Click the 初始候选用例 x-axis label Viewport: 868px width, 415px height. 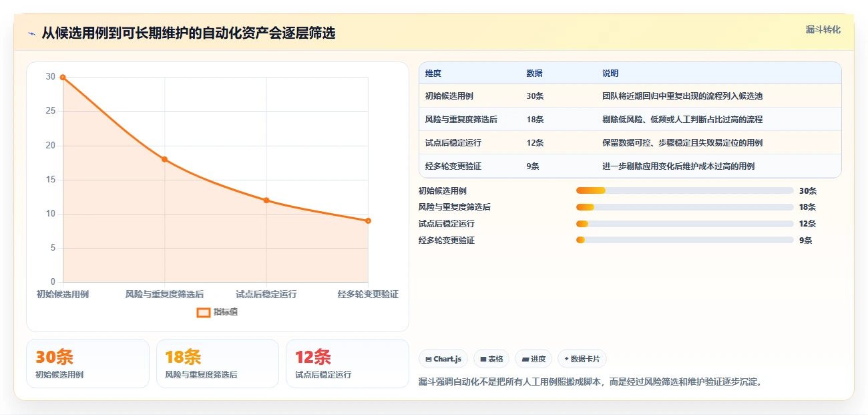[x=63, y=294]
